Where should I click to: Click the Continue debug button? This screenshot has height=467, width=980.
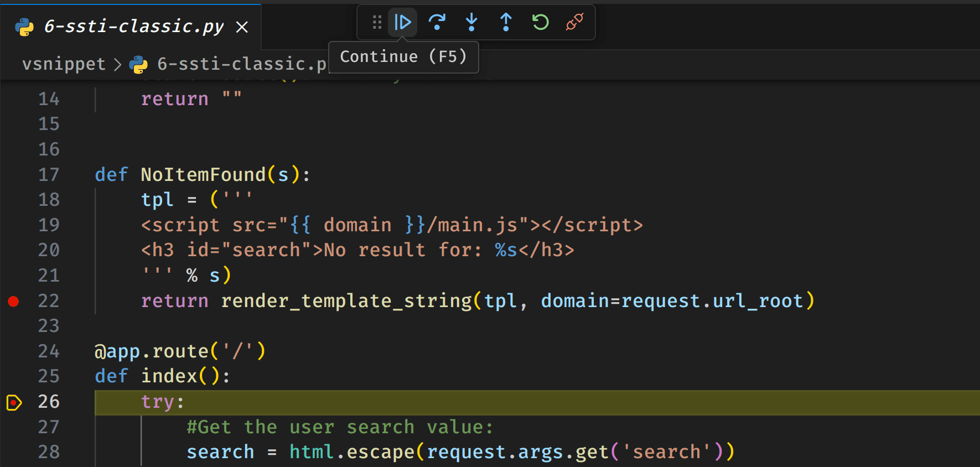pos(402,23)
